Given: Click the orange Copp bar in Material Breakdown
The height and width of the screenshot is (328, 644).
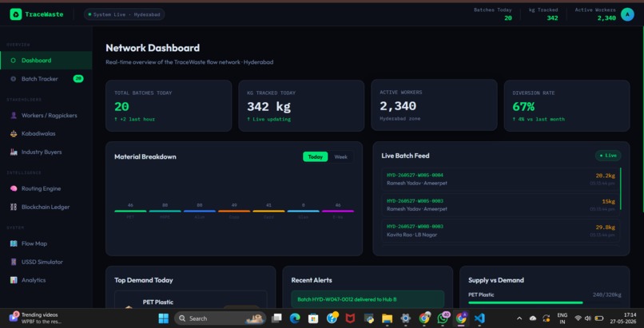Looking at the screenshot, I should pyautogui.click(x=234, y=211).
